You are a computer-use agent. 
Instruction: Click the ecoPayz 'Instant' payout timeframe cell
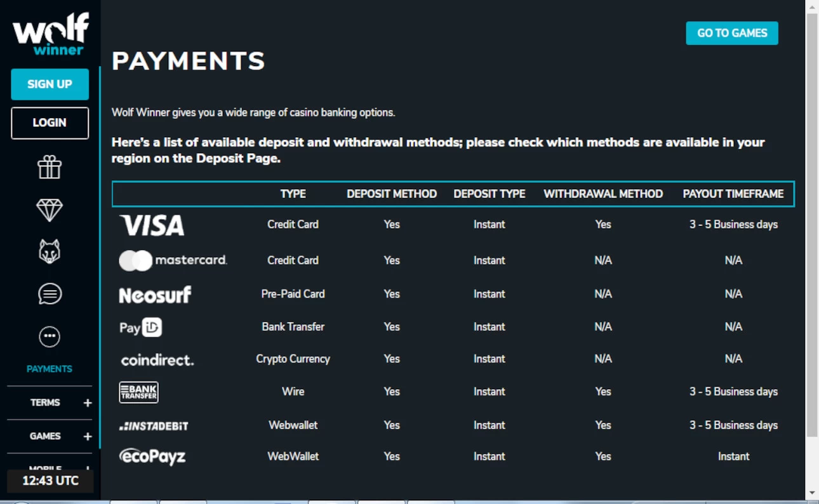733,456
